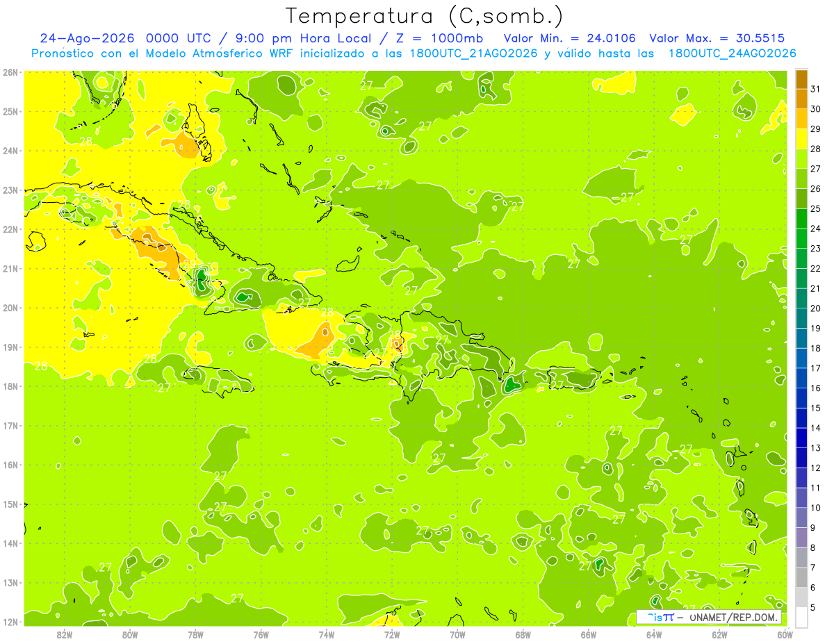
Task: Click the title "Temperatura (C,somb.)"
Action: pyautogui.click(x=425, y=16)
